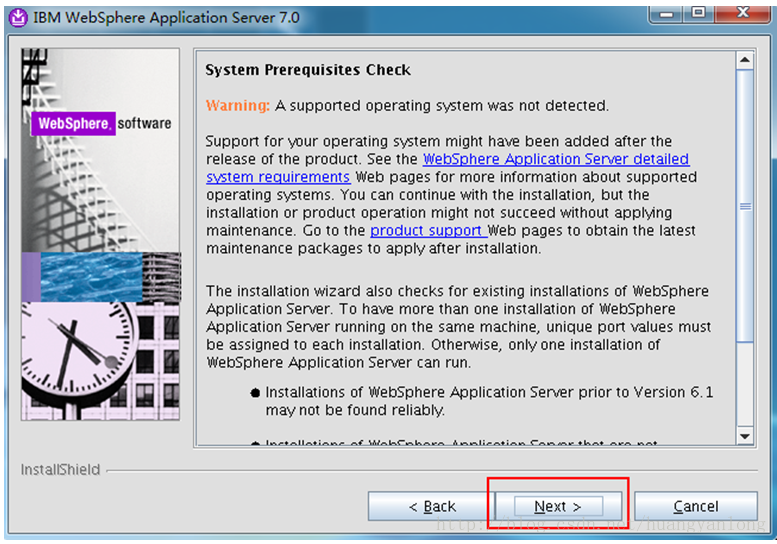Click the WebSphere installer title bar icon
The image size is (777, 544).
pos(18,18)
